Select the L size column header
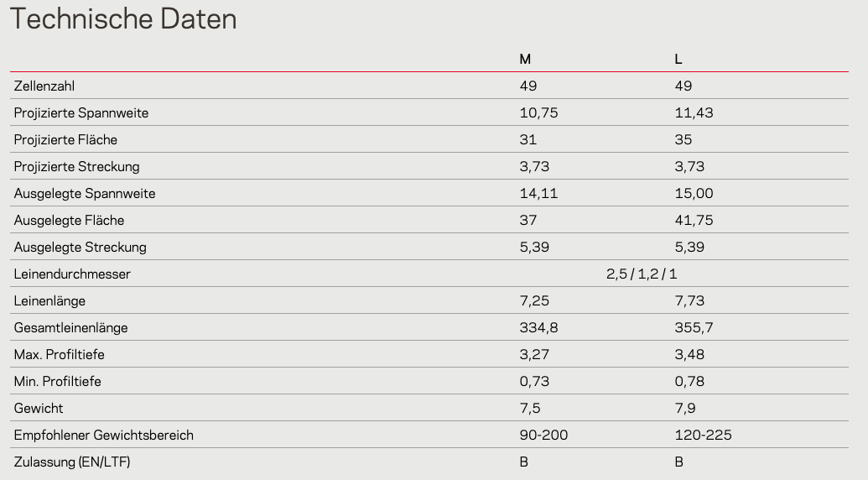Screen dimensions: 868x480 click(x=678, y=60)
